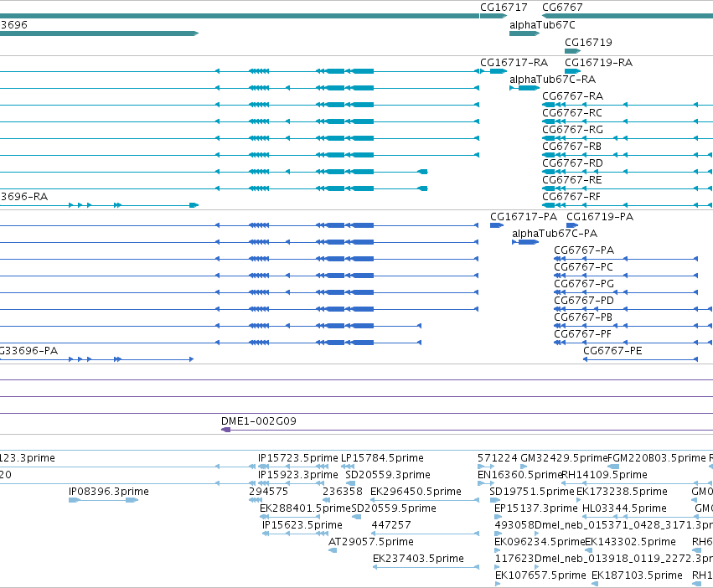This screenshot has width=713, height=588.
Task: Click the CG16717 gene label
Action: [x=504, y=8]
